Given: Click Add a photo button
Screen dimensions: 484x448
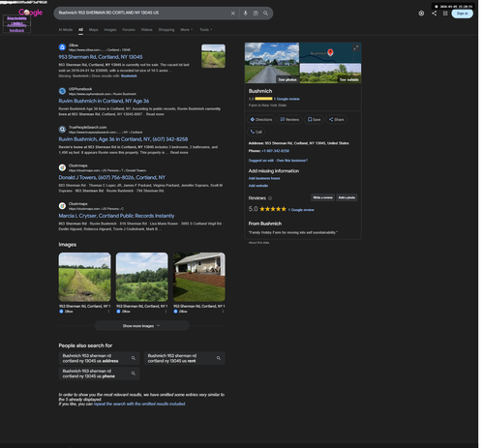Looking at the screenshot, I should pyautogui.click(x=347, y=197).
